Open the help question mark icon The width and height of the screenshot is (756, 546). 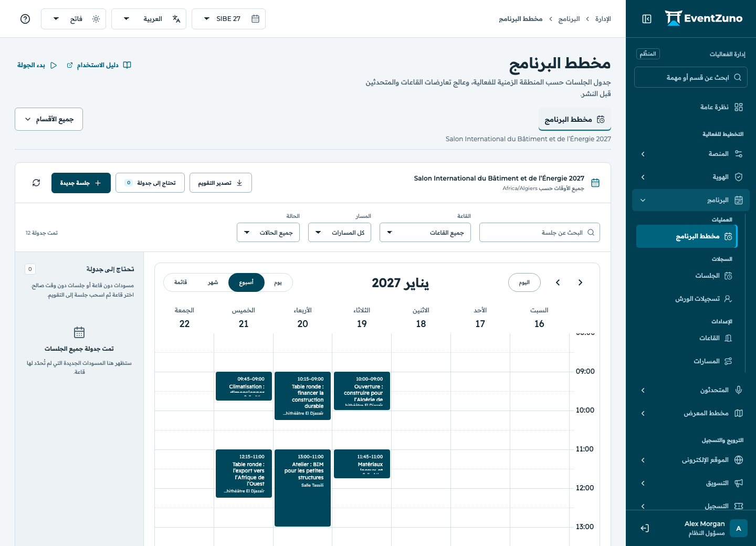click(25, 19)
